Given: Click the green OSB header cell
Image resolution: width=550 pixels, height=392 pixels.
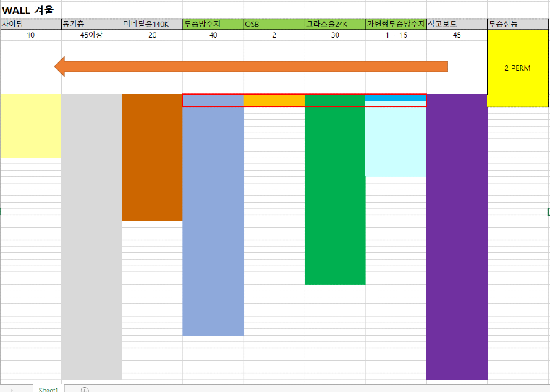Looking at the screenshot, I should 274,24.
